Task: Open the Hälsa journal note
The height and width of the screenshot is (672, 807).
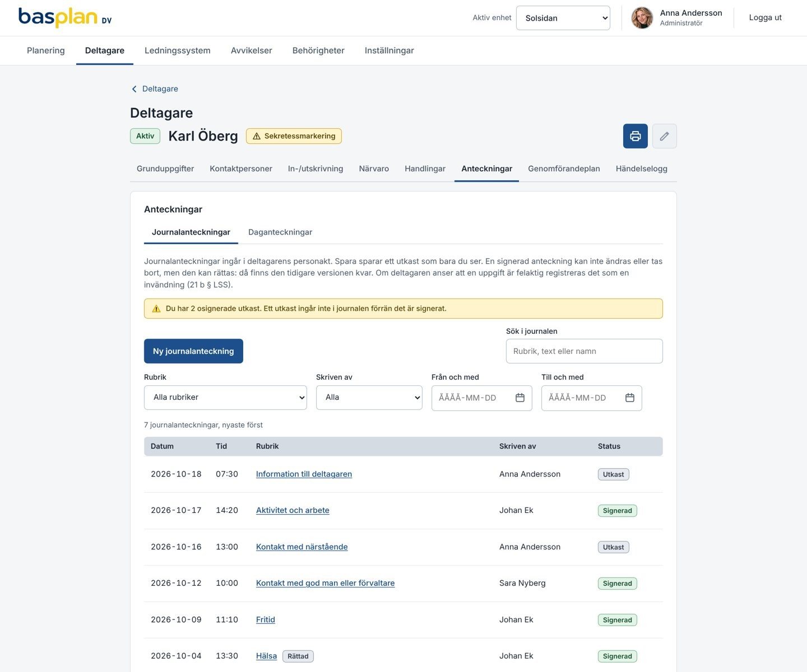Action: [266, 656]
